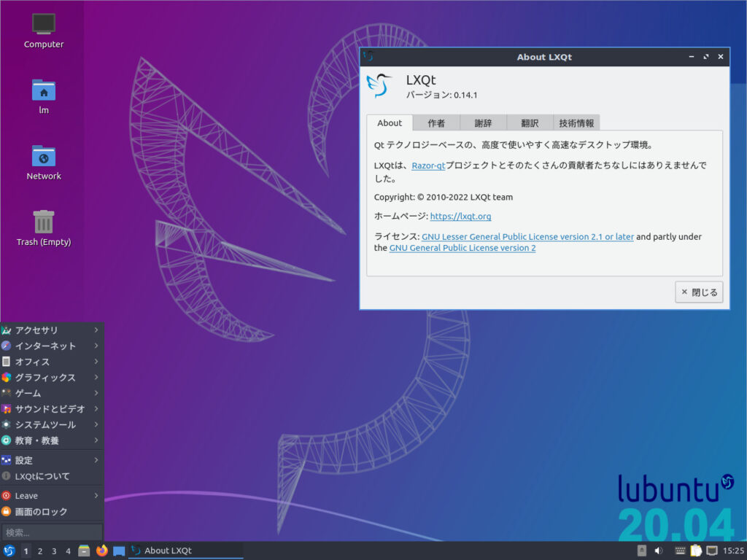Screen dimensions: 747x560
Task: Open the volume control in the system tray
Action: [658, 551]
